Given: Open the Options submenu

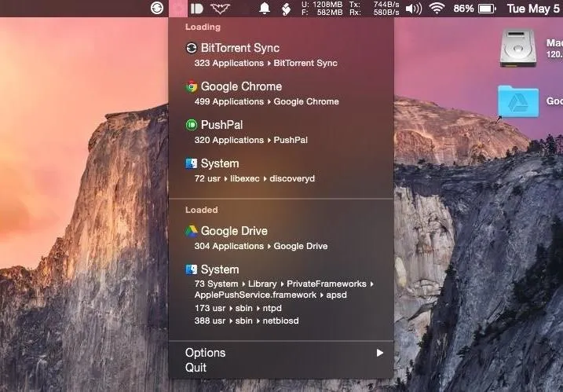Looking at the screenshot, I should [281, 353].
